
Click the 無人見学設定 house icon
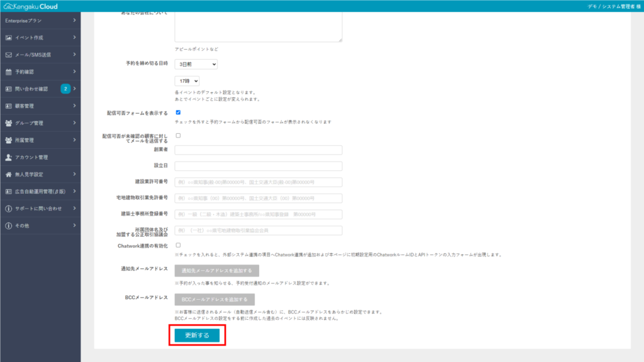tap(9, 175)
